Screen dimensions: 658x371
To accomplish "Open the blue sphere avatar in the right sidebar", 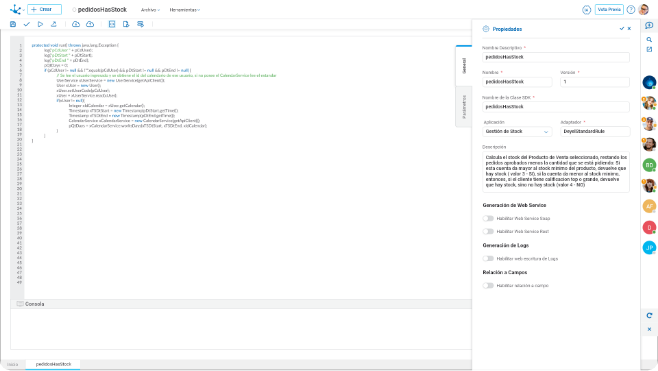I will [x=649, y=82].
